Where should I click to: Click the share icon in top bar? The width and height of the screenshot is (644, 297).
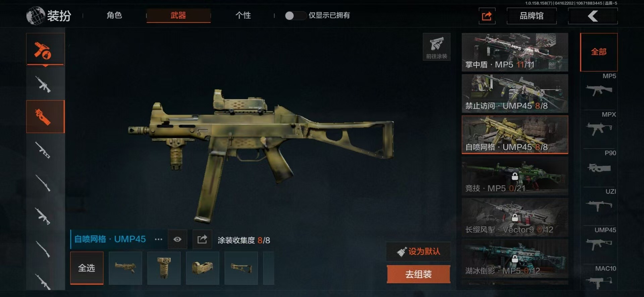coord(487,16)
